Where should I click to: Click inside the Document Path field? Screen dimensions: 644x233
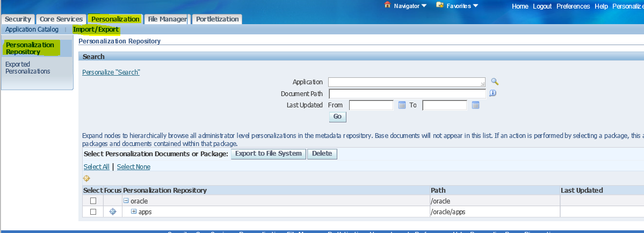407,93
